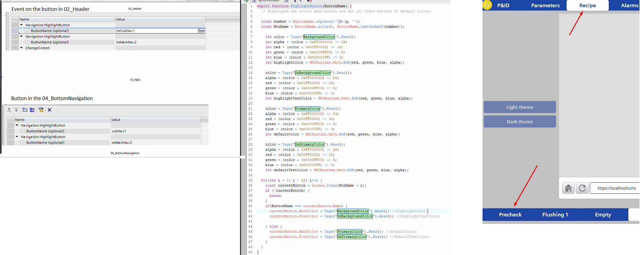The width and height of the screenshot is (644, 255).
Task: Switch to the Recipe tab
Action: (x=587, y=5)
